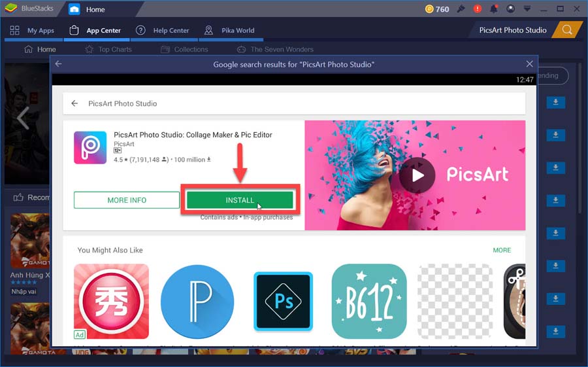
Task: Close the Google search results dialog
Action: tap(529, 64)
